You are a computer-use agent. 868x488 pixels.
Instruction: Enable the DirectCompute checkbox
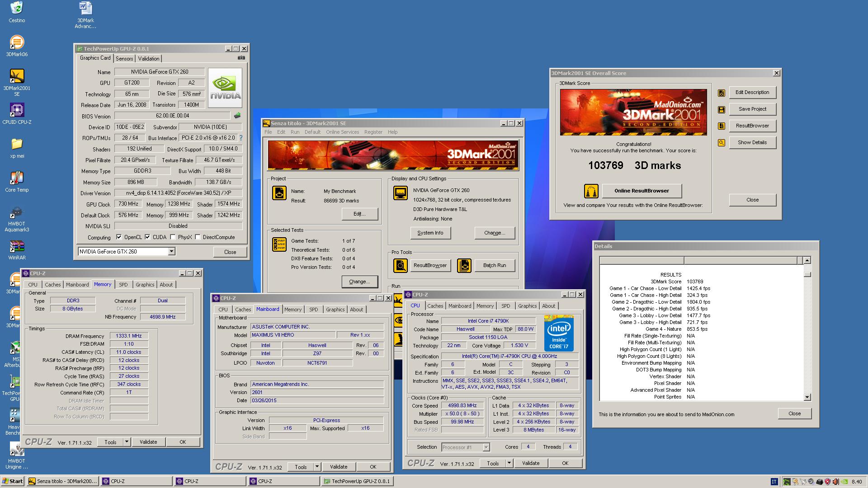[x=198, y=237]
